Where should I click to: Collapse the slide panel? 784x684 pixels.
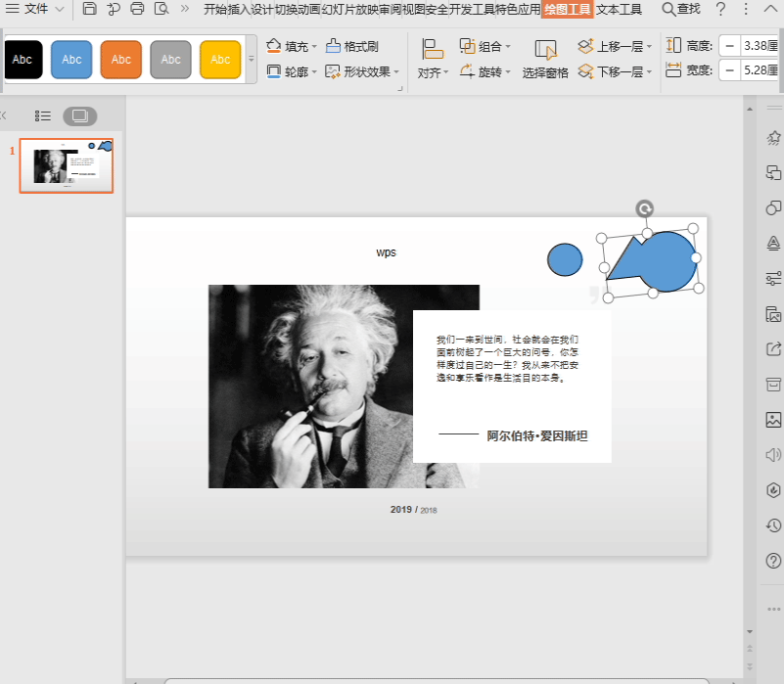[4, 115]
